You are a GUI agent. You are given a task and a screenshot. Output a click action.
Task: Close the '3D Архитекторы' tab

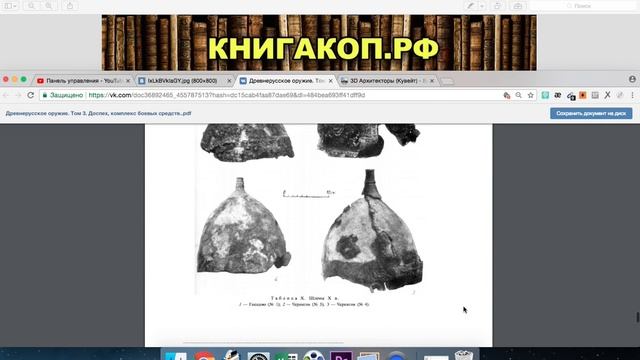tap(431, 81)
